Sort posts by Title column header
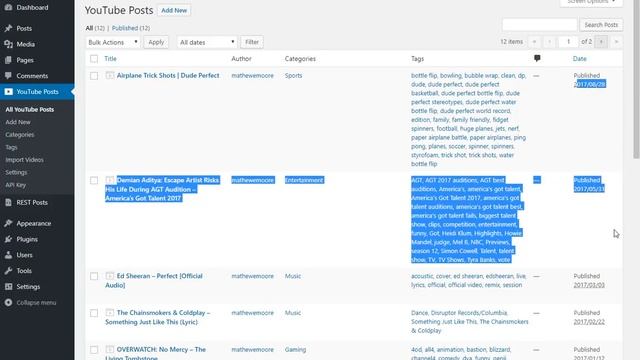 pos(110,59)
